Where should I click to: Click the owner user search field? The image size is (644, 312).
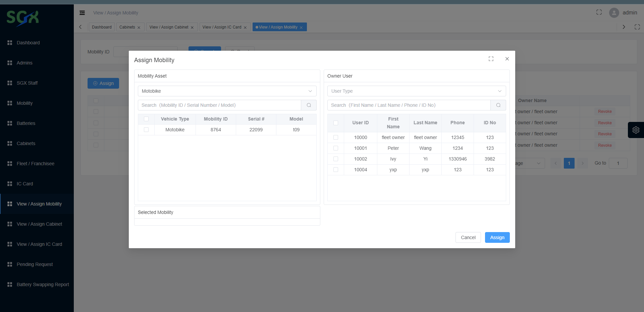pos(409,105)
